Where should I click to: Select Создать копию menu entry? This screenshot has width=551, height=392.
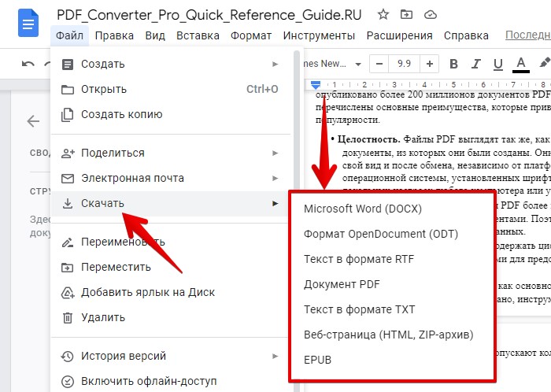[170, 114]
